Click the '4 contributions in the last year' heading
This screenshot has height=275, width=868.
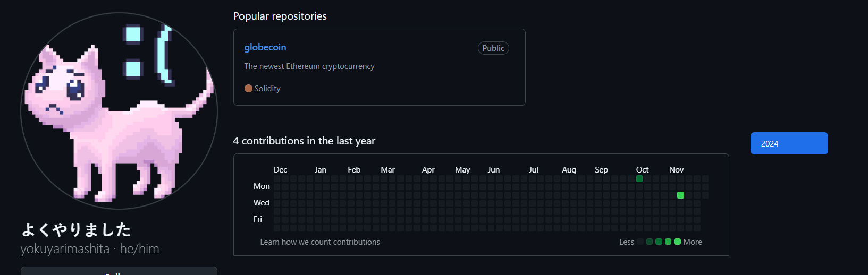(304, 141)
